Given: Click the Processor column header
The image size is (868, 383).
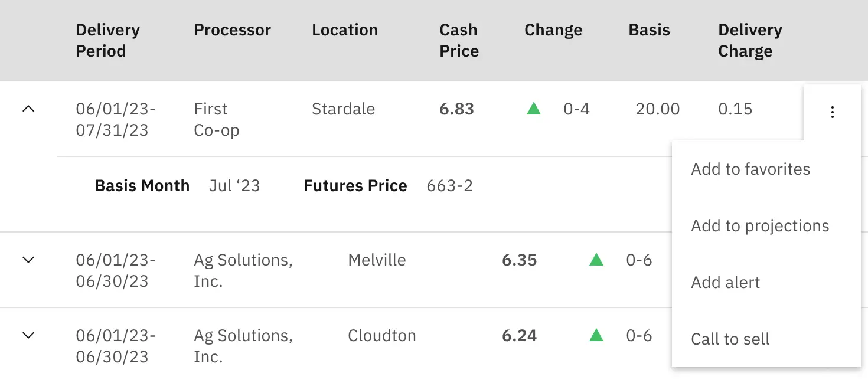Looking at the screenshot, I should click(x=232, y=30).
